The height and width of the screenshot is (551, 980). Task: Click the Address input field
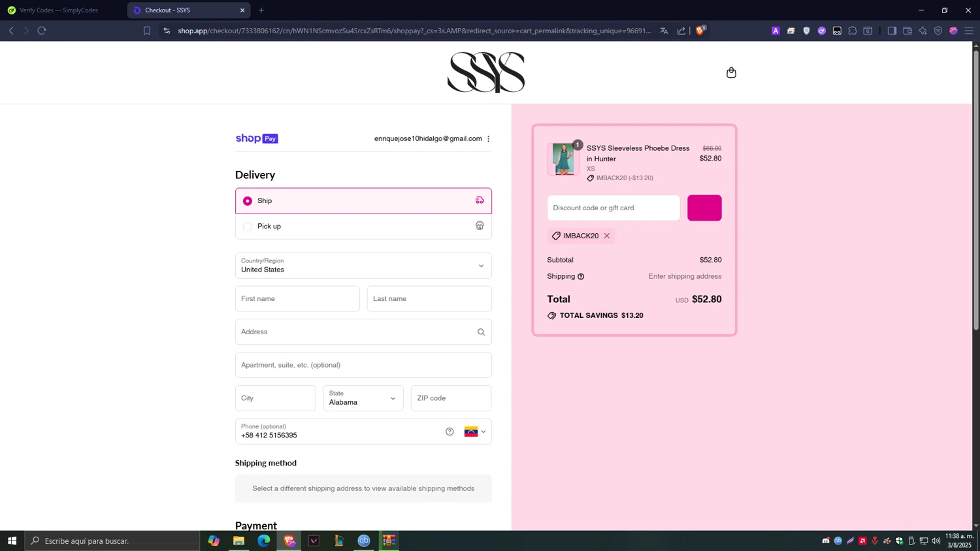click(x=363, y=332)
